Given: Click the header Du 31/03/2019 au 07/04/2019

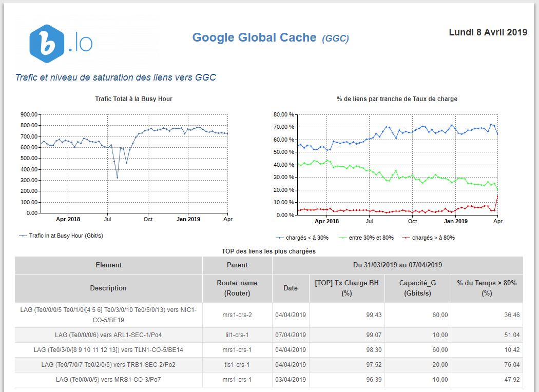Looking at the screenshot, I should tap(398, 265).
